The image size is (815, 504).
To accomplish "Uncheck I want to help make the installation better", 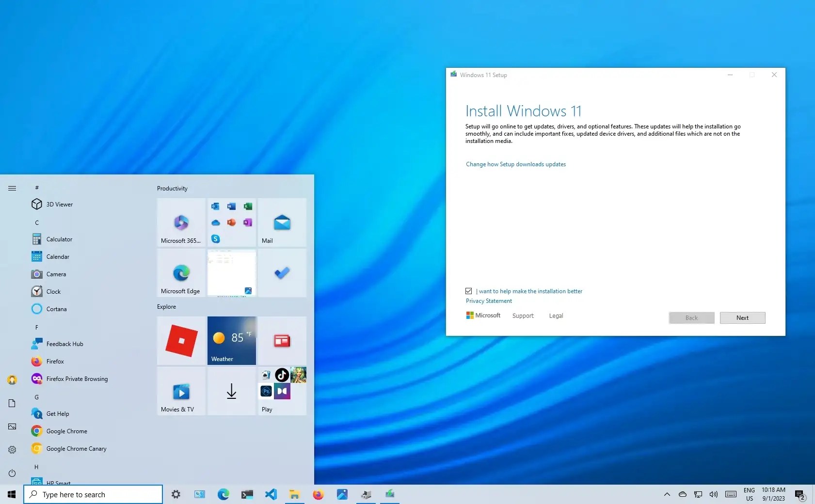I will point(468,291).
